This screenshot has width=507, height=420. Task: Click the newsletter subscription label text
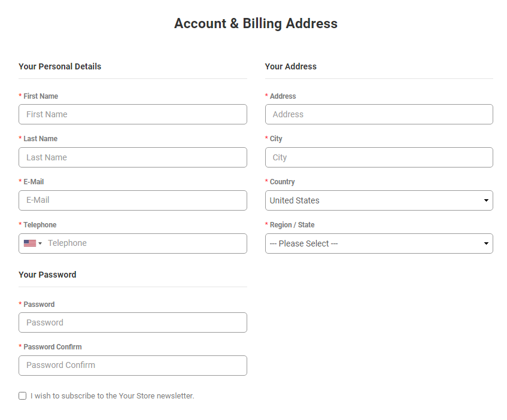113,396
